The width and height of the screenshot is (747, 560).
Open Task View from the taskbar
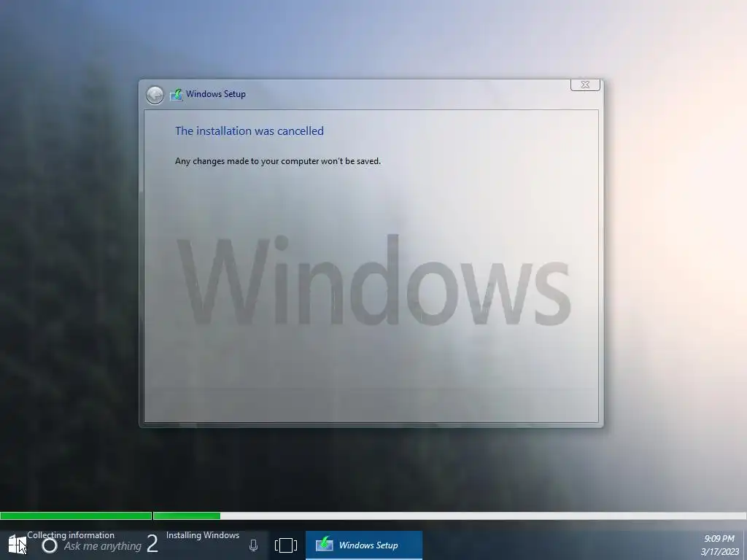click(286, 545)
